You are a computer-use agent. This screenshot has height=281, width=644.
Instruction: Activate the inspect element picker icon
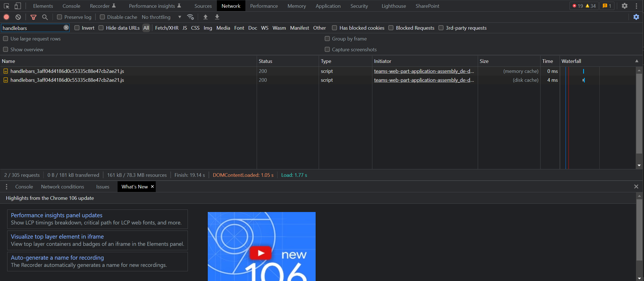pos(7,6)
